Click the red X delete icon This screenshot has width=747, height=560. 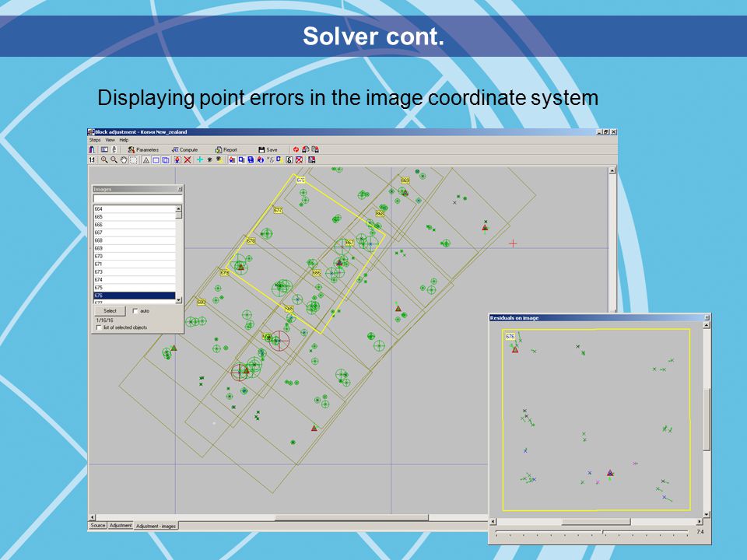tap(188, 160)
